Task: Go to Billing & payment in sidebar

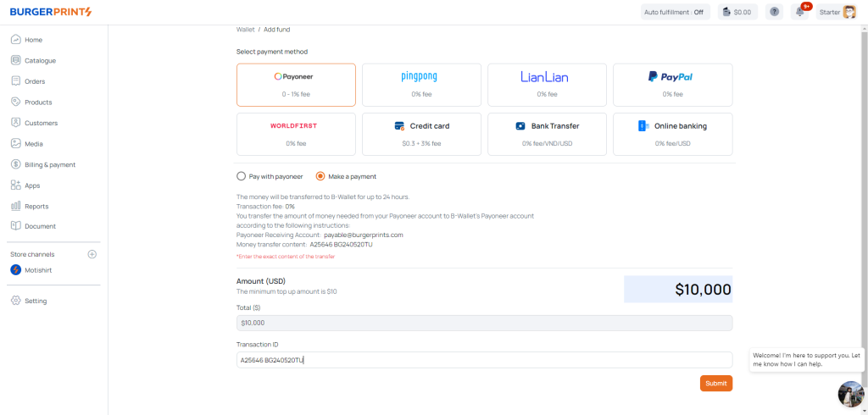Action: point(50,164)
